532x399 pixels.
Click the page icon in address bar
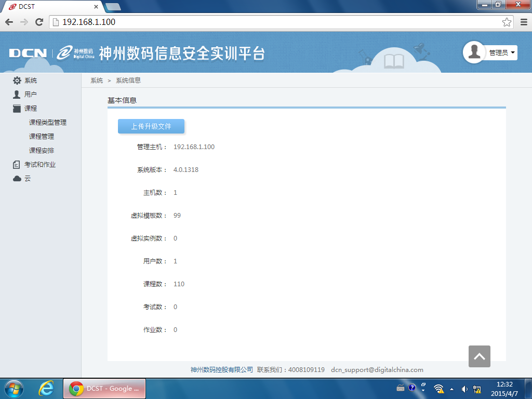(56, 22)
